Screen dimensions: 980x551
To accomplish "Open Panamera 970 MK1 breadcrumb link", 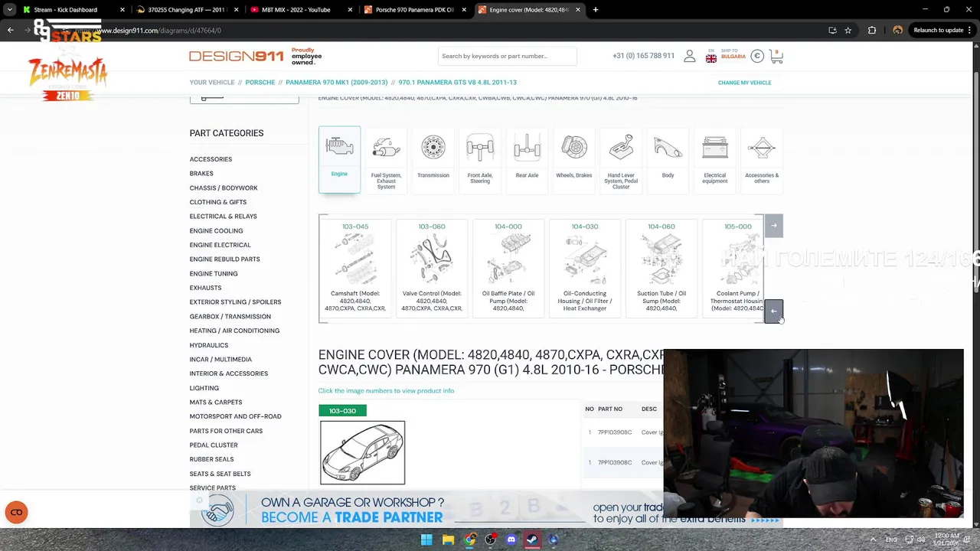I will tap(337, 83).
